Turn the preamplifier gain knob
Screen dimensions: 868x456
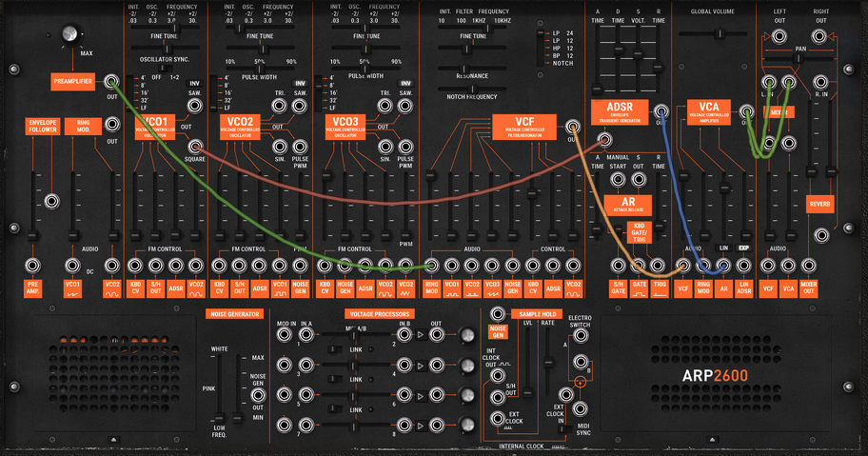[x=70, y=34]
